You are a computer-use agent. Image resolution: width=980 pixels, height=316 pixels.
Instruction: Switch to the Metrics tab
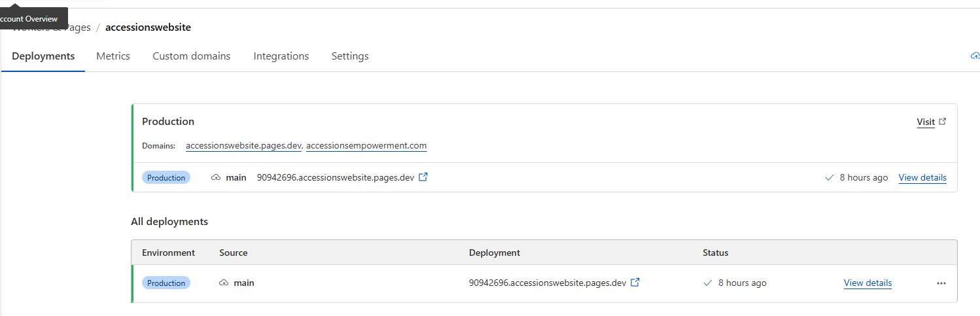(x=113, y=56)
